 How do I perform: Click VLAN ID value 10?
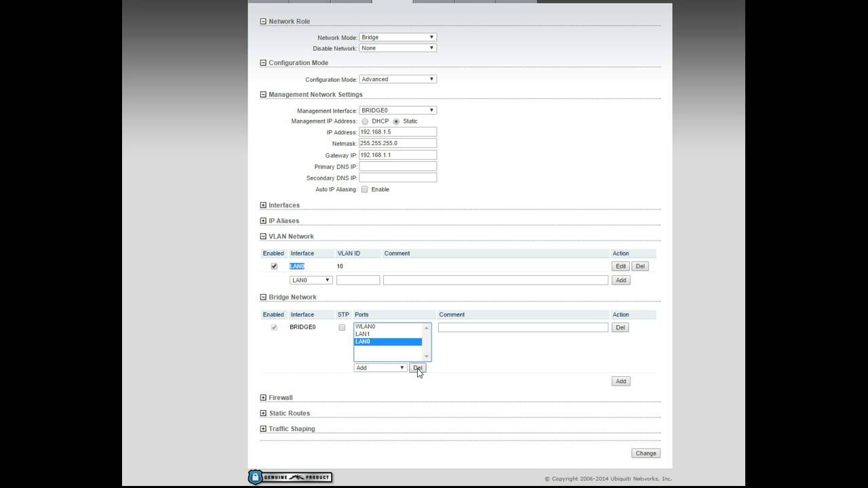(x=340, y=266)
